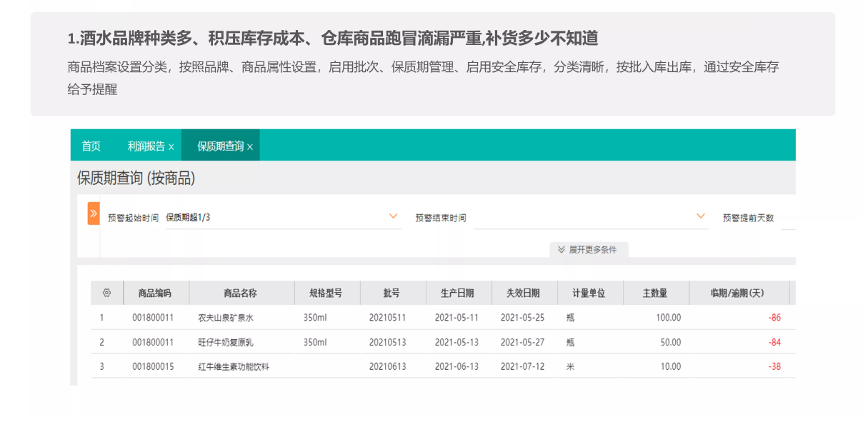Click expiry date 2021-05-25
This screenshot has width=868, height=422.
522,318
